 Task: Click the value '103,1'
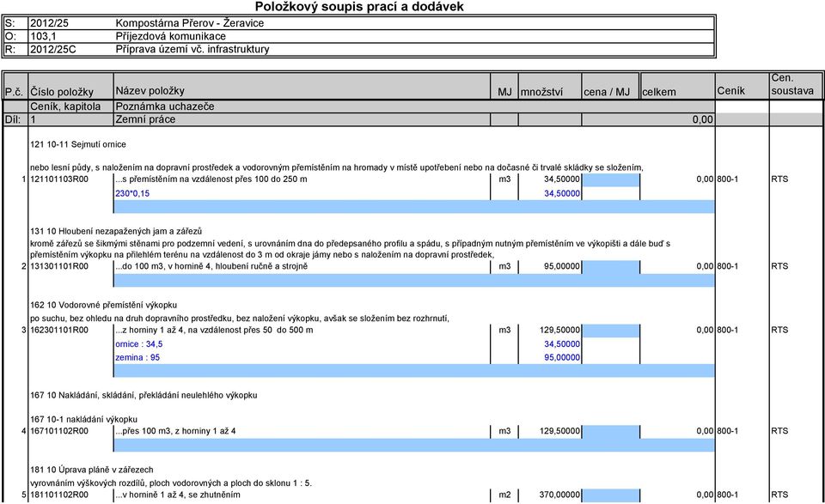coord(43,36)
